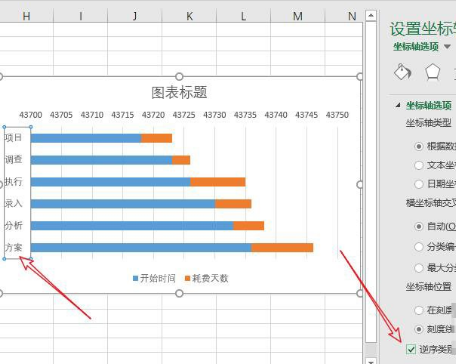Select the 开始时间 legend entry
Viewport: 456px width, 364px height.
point(154,278)
